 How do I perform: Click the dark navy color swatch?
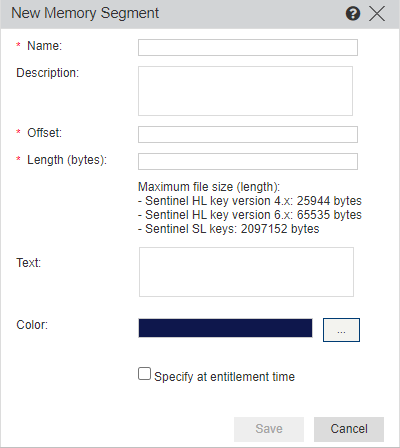coord(225,328)
